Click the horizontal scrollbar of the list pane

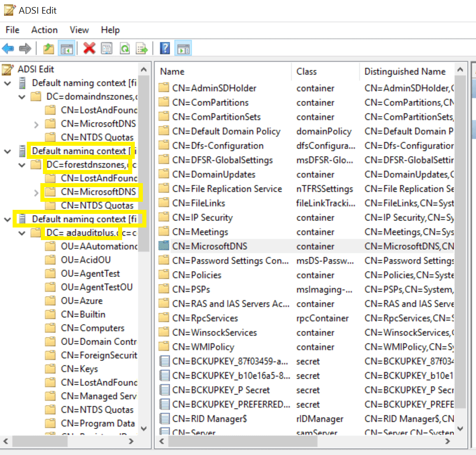304,441
